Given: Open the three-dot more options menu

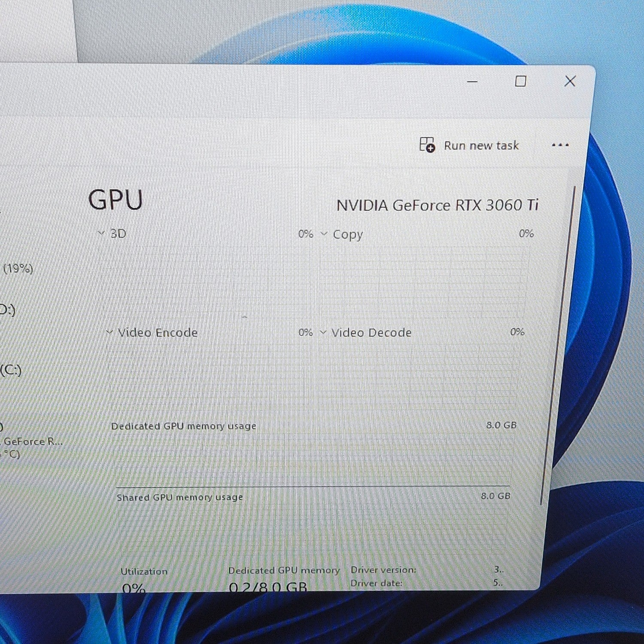Looking at the screenshot, I should 560,145.
